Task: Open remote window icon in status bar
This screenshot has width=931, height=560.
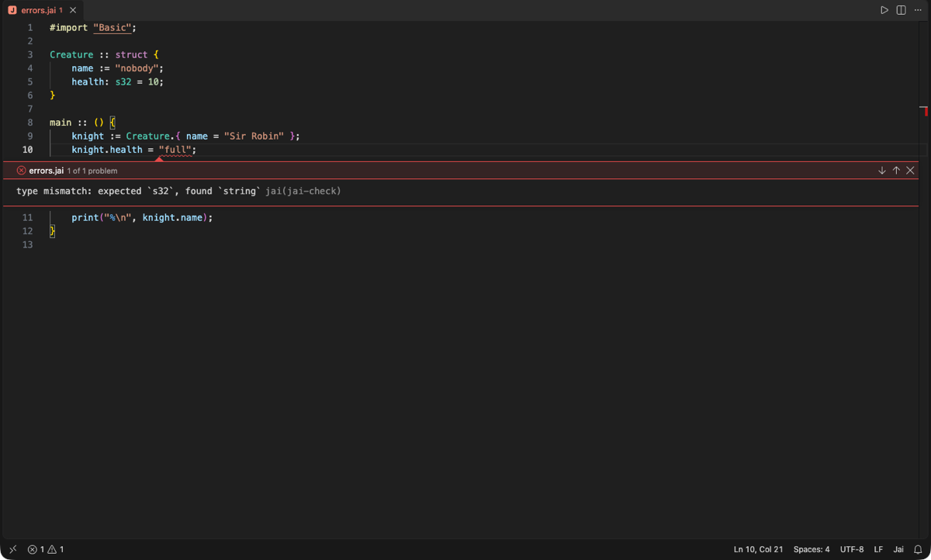Action: click(12, 549)
